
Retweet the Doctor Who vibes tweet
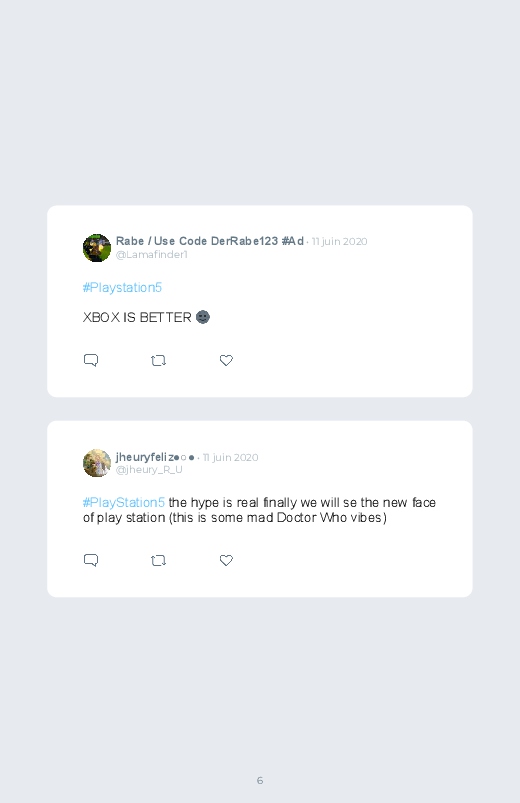tap(158, 560)
